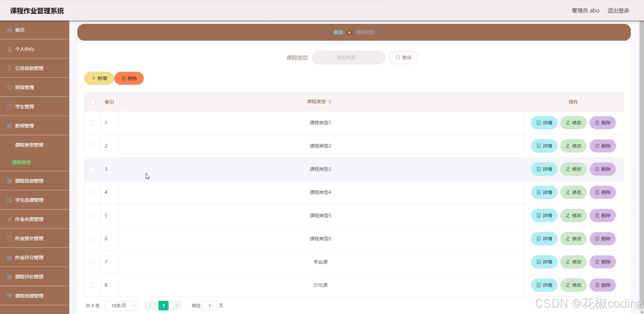Click 修改 for 课程类型3 row
Screen dimensions: 644x314
click(x=573, y=169)
